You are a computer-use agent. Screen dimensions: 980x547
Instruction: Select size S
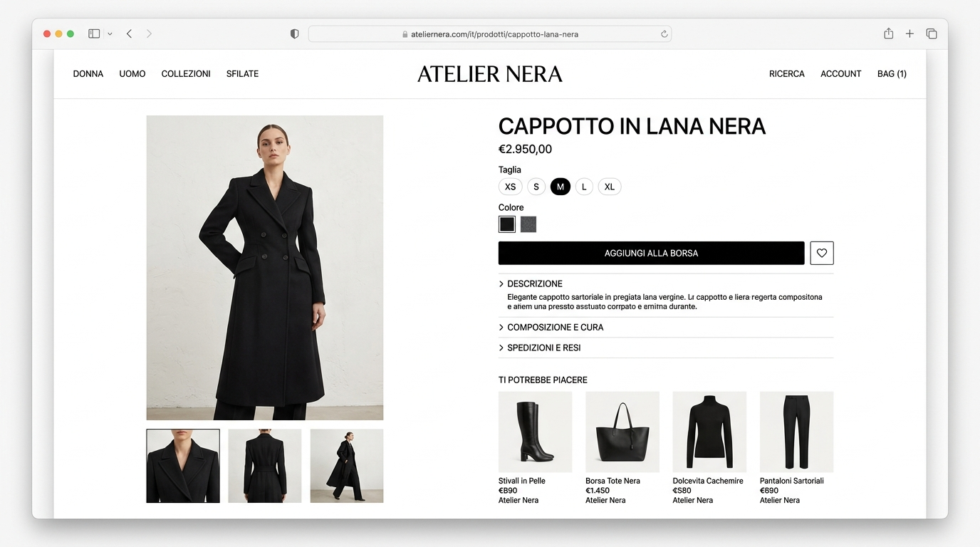(536, 187)
